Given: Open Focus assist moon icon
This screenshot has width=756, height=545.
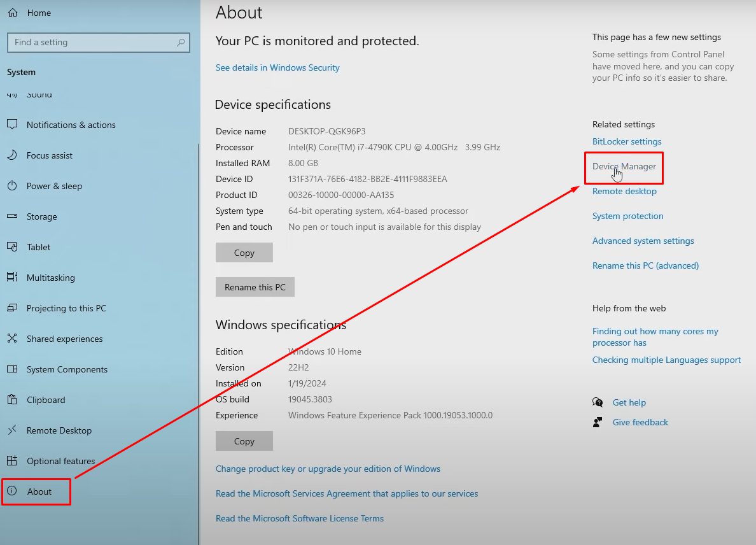Looking at the screenshot, I should 12,155.
